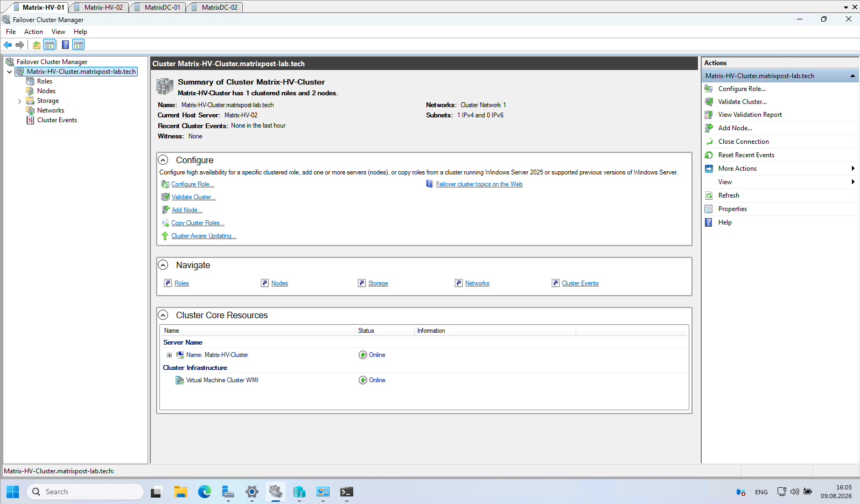Click the Back arrow in the toolbar
Image resolution: width=860 pixels, height=504 pixels.
(x=8, y=45)
